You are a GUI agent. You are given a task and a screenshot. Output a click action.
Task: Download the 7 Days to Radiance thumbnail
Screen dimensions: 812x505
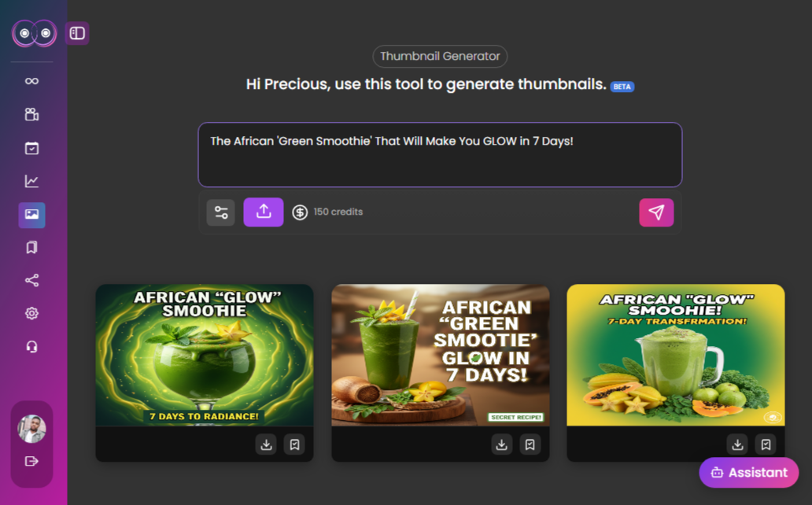[x=266, y=445]
